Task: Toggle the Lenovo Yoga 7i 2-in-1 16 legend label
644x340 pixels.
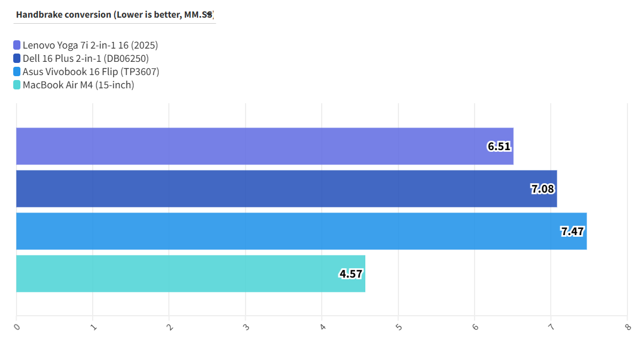Action: pos(90,45)
